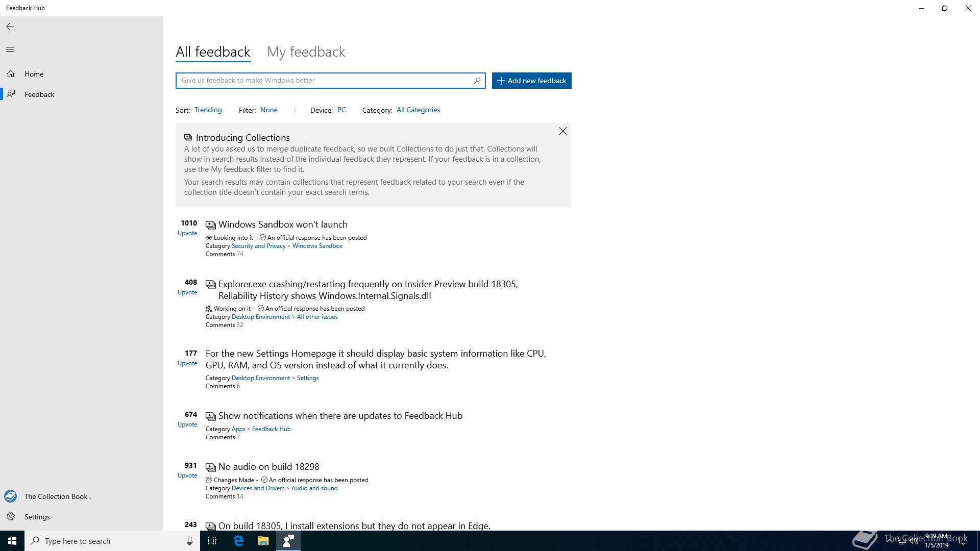This screenshot has height=551, width=980.
Task: Switch to All feedback tab
Action: coord(213,52)
